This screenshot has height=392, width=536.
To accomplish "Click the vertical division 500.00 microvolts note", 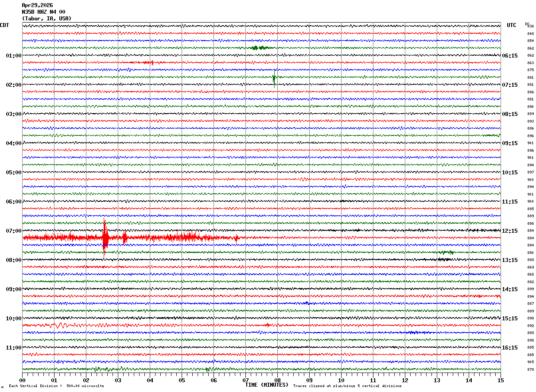I will click(x=56, y=386).
